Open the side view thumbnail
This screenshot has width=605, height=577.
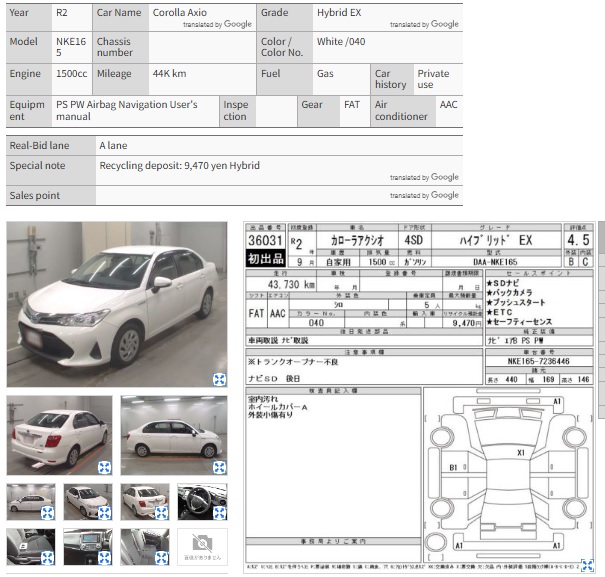(174, 435)
